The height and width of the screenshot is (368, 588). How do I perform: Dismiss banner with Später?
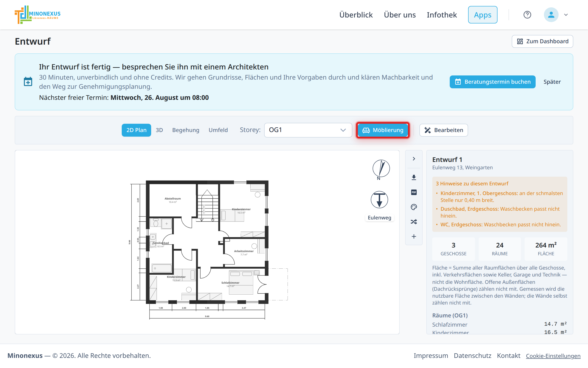552,82
